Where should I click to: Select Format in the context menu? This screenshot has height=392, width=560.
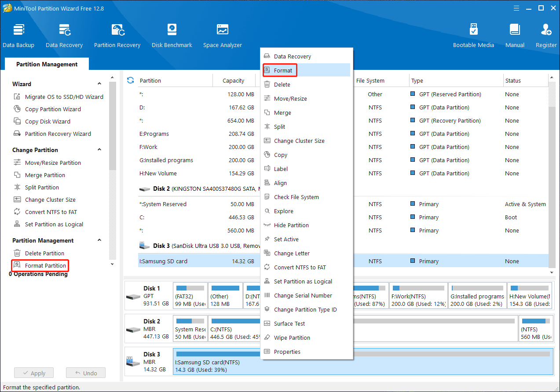[x=307, y=70]
